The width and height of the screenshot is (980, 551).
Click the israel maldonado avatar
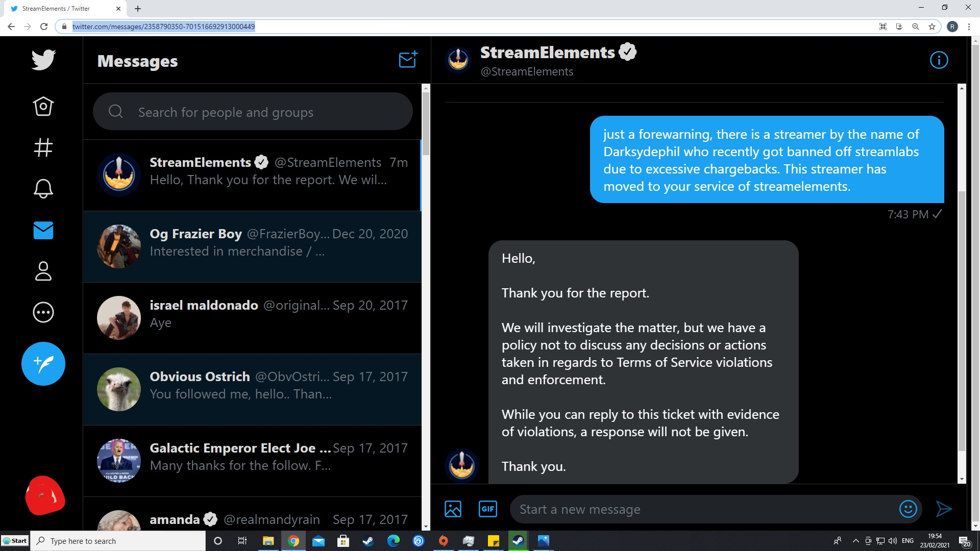tap(119, 318)
